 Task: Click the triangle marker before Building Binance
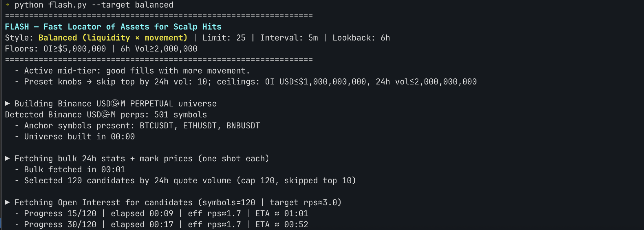tap(7, 103)
